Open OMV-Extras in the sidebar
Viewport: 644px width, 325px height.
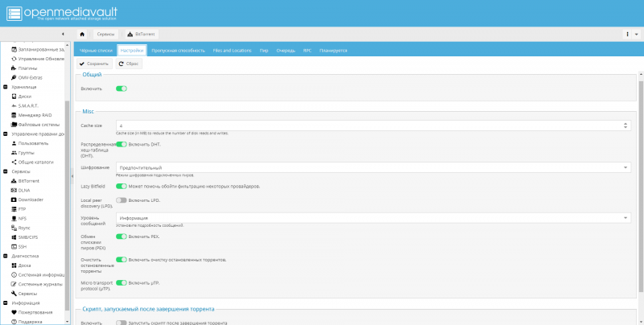[x=27, y=77]
